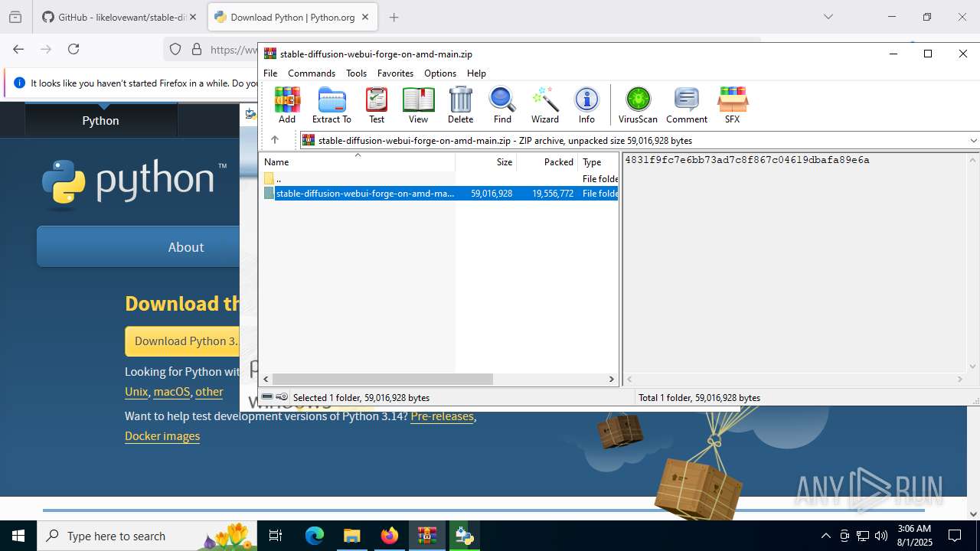Open a new Firefox tab

click(394, 17)
